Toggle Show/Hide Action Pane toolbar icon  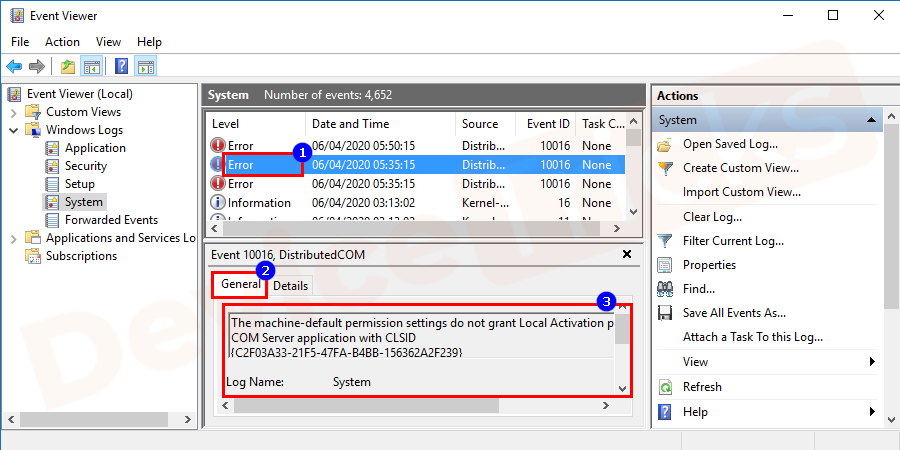click(x=146, y=67)
